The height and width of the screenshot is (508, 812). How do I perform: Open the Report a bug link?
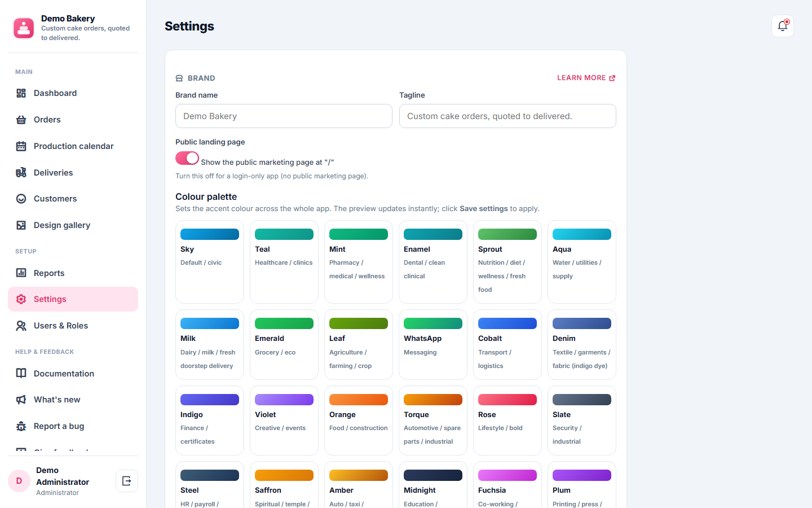(x=73, y=426)
